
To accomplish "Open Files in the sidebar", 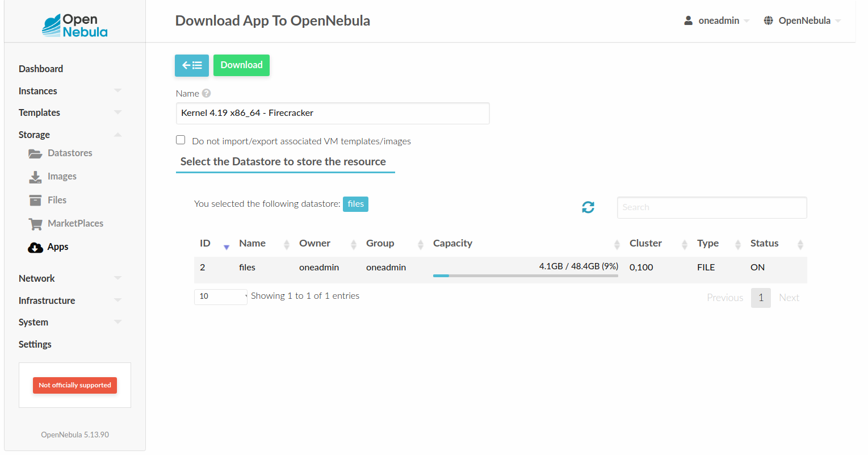I will coord(57,200).
